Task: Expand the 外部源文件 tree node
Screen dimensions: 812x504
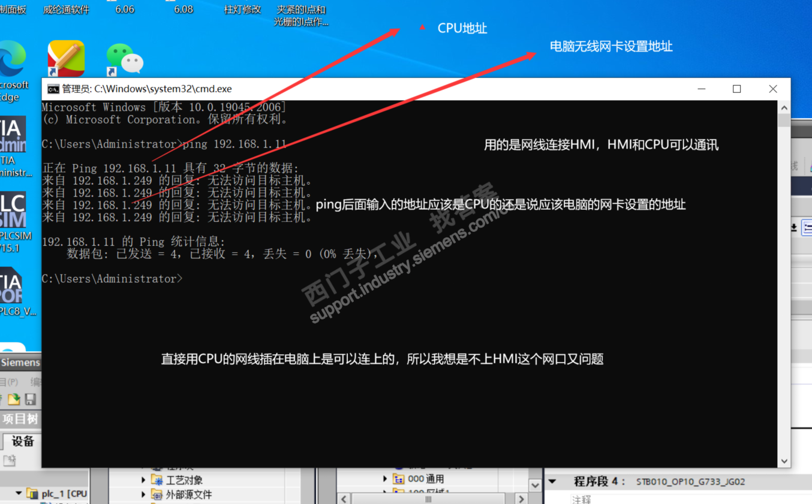Action: 143,494
